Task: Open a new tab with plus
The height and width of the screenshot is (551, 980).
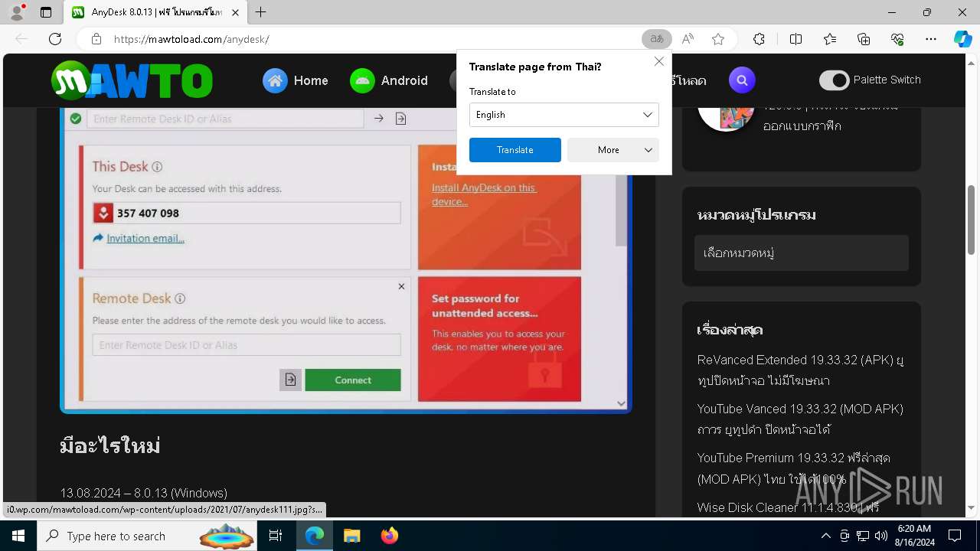Action: [261, 12]
